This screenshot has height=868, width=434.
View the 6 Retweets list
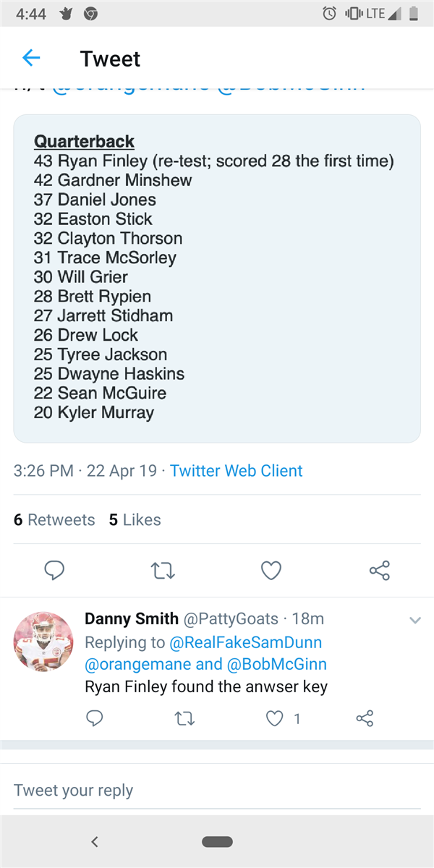click(54, 519)
